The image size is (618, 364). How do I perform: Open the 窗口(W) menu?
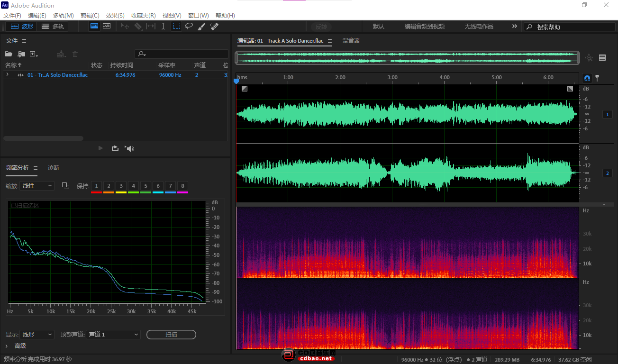(x=198, y=16)
